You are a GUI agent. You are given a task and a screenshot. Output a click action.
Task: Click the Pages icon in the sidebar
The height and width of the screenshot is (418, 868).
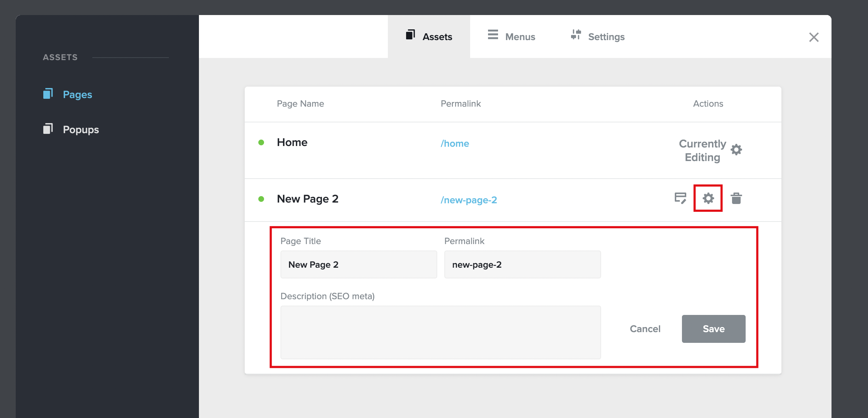48,94
